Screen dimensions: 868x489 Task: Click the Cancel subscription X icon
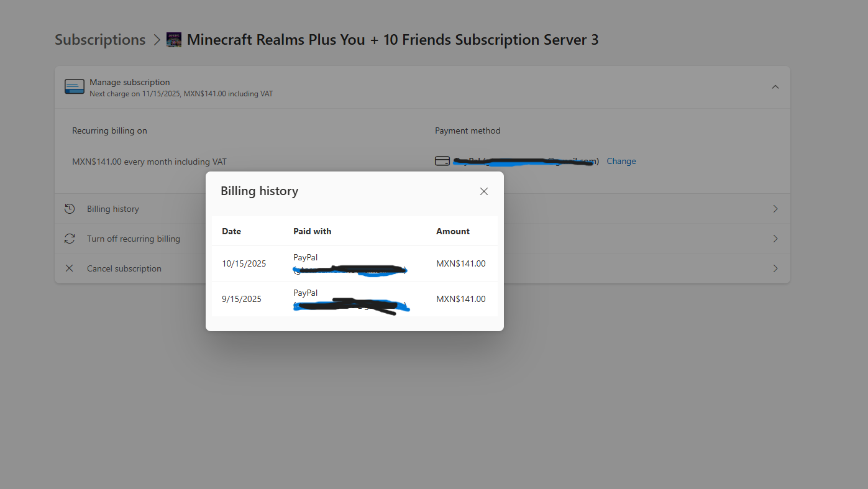[70, 268]
